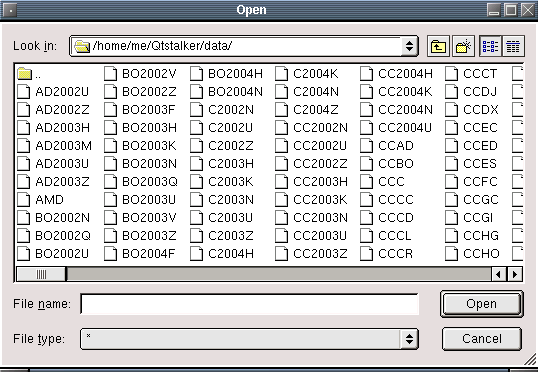
Task: Select file icon for AD2003H
Action: [x=24, y=128]
